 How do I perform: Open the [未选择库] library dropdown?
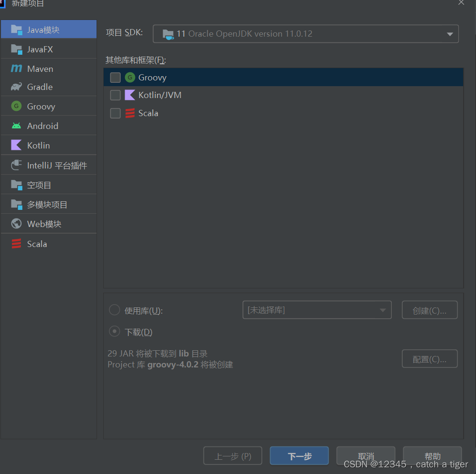click(317, 310)
